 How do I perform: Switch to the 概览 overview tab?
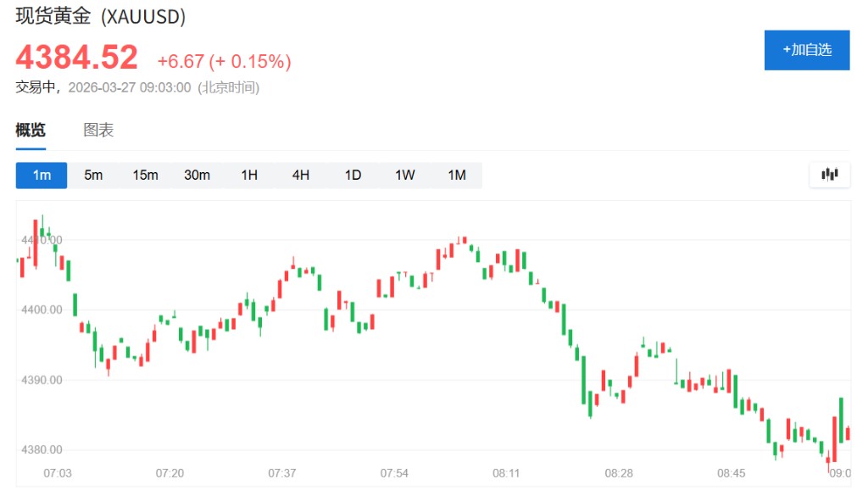click(x=31, y=131)
